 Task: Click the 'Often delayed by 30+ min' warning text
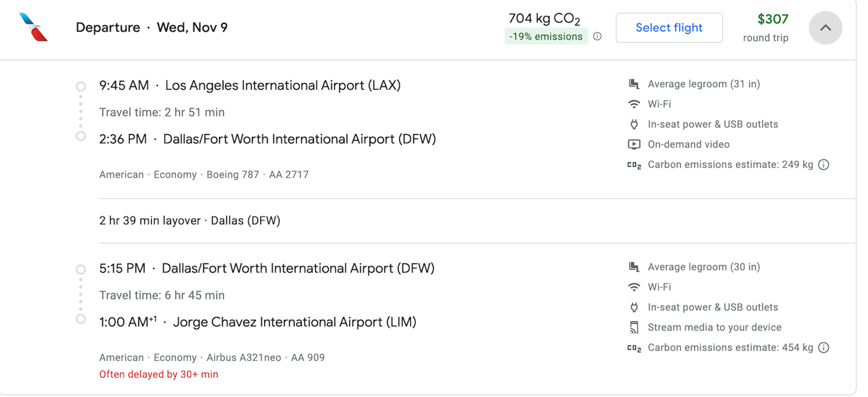click(158, 374)
